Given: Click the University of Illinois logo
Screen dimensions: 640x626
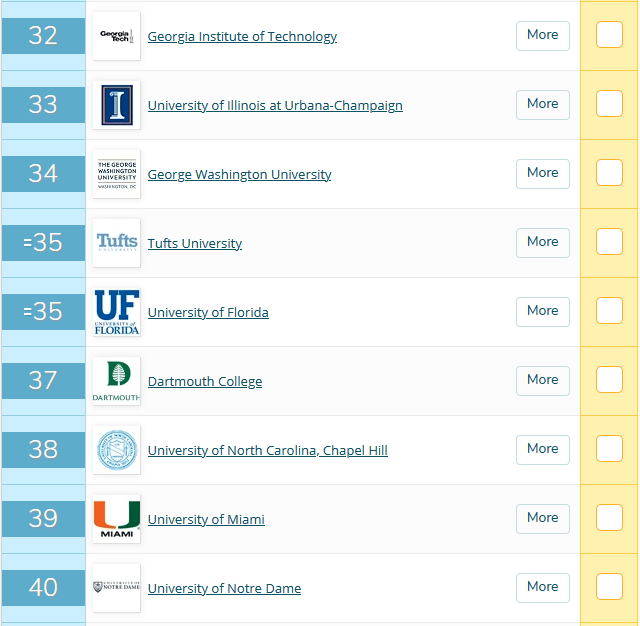Looking at the screenshot, I should pos(116,105).
